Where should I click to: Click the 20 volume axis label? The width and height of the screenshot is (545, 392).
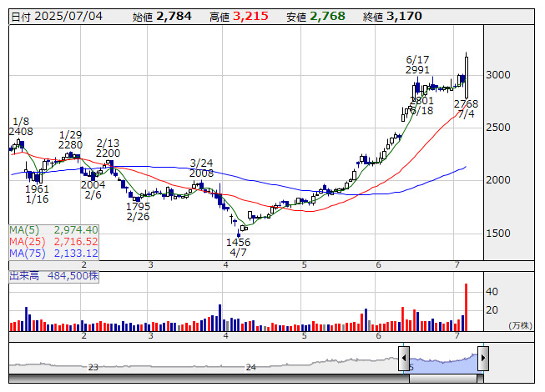click(492, 310)
